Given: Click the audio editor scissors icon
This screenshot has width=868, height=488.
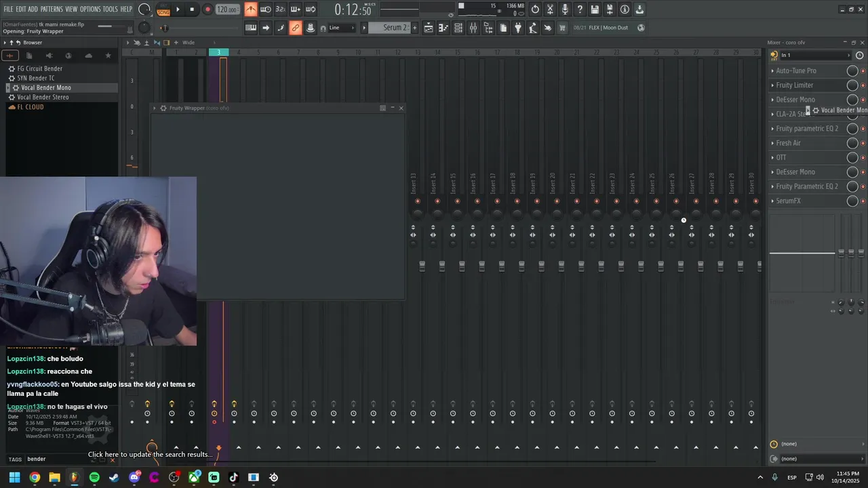Looking at the screenshot, I should click(x=550, y=9).
